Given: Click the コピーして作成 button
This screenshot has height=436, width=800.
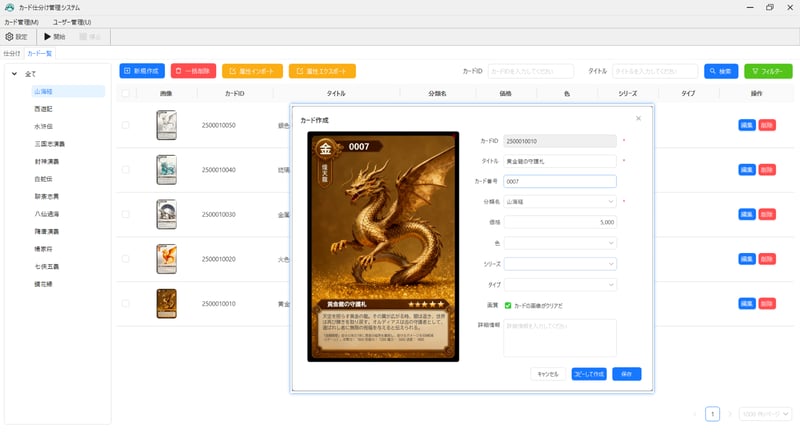Looking at the screenshot, I should pyautogui.click(x=588, y=373).
